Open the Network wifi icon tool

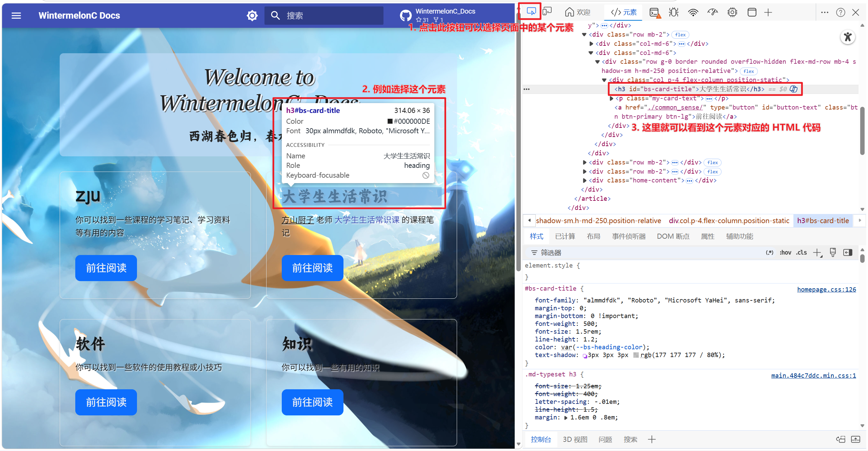pos(693,13)
